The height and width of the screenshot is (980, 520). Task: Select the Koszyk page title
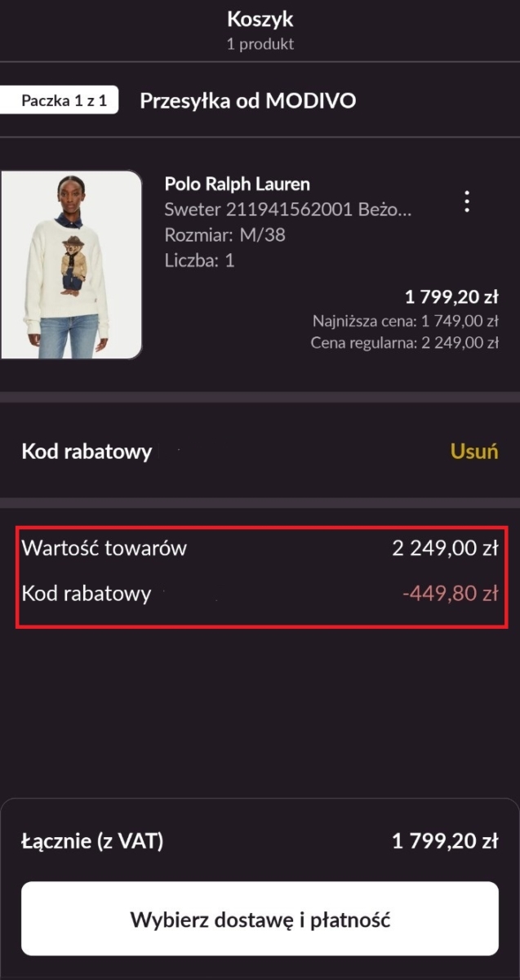pyautogui.click(x=260, y=19)
